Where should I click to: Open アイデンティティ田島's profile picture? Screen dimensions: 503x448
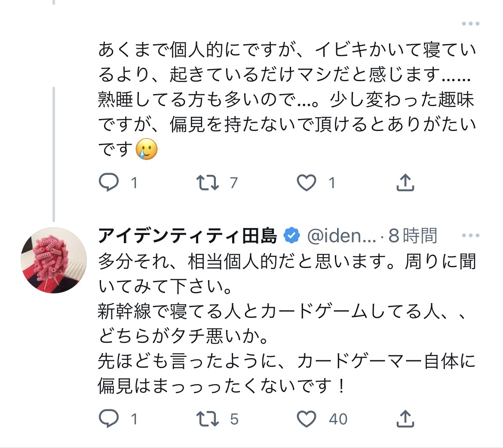(x=54, y=260)
